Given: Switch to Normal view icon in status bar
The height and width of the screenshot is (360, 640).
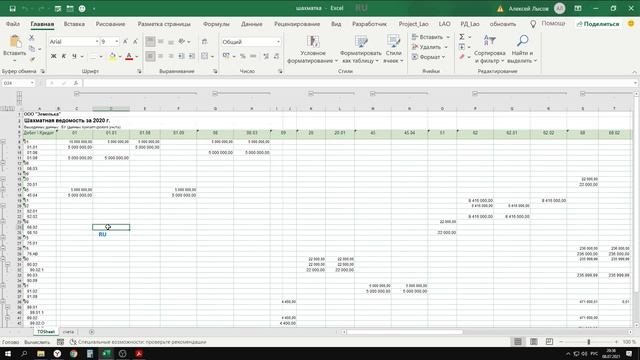Looking at the screenshot, I should [x=518, y=342].
